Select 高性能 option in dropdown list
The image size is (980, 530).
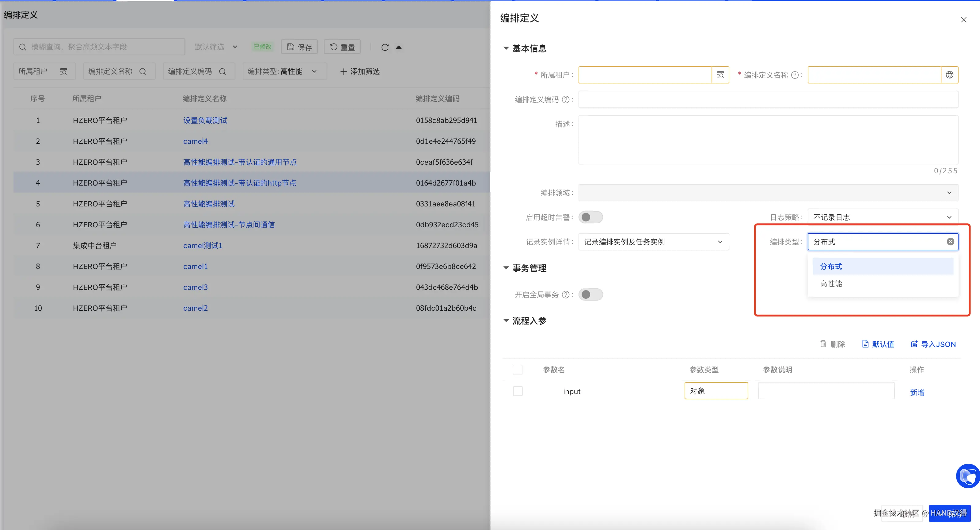831,284
